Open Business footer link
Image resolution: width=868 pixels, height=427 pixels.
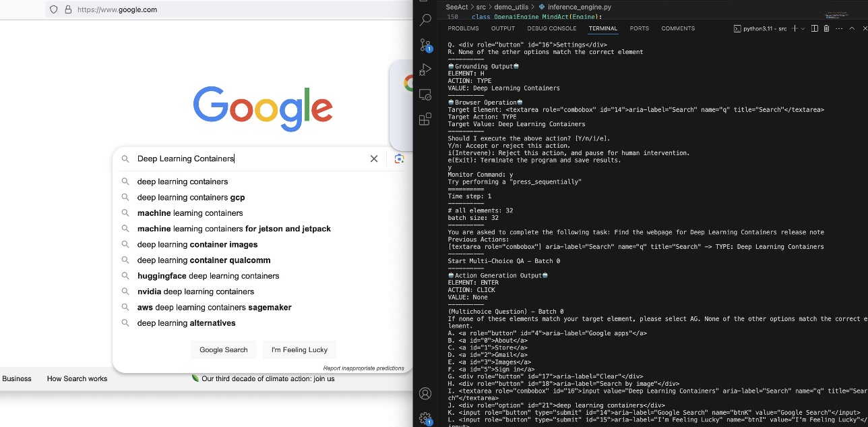click(x=17, y=378)
